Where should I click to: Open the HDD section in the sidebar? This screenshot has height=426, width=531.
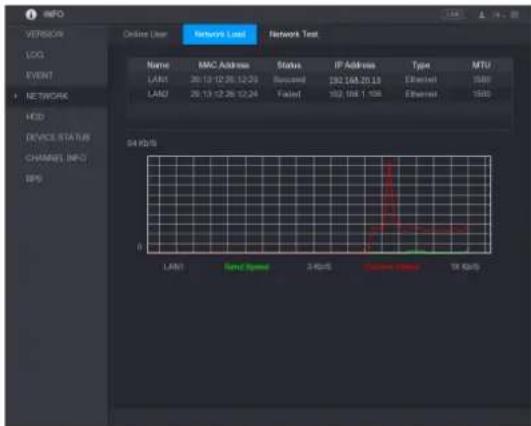click(35, 117)
